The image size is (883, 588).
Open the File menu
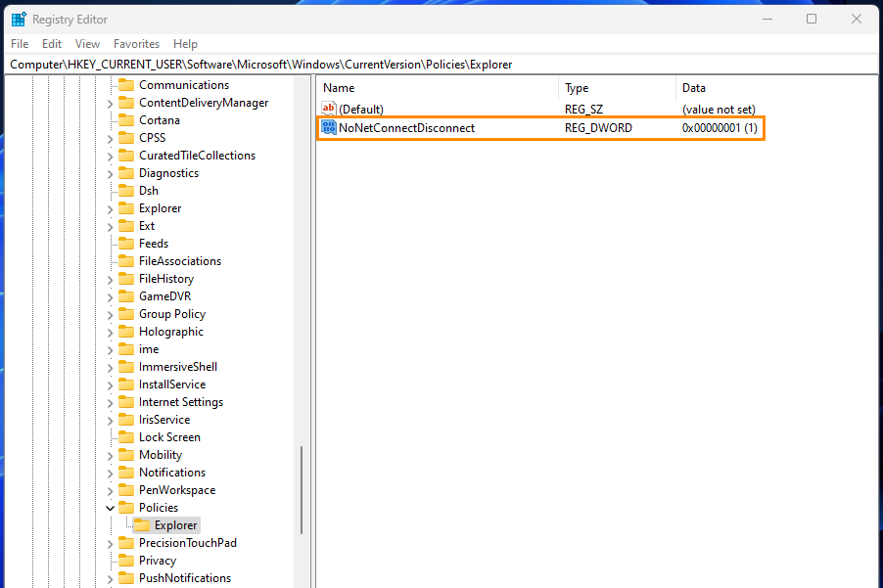(20, 44)
